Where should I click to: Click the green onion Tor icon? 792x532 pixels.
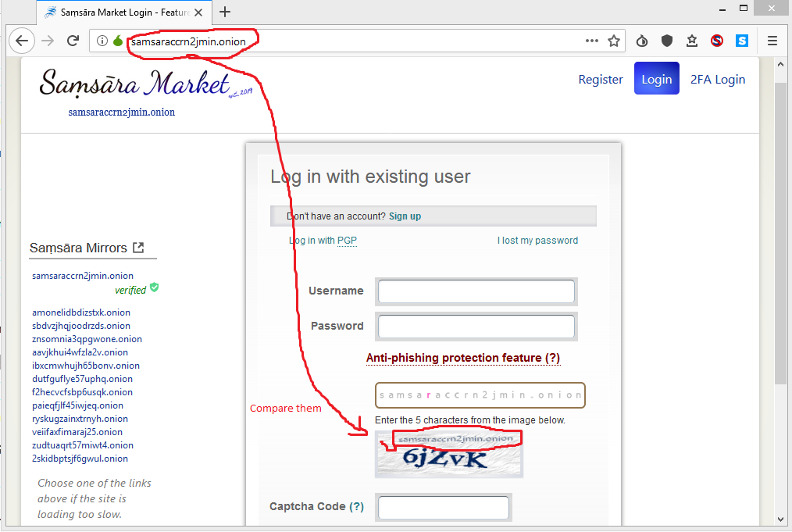[x=118, y=41]
